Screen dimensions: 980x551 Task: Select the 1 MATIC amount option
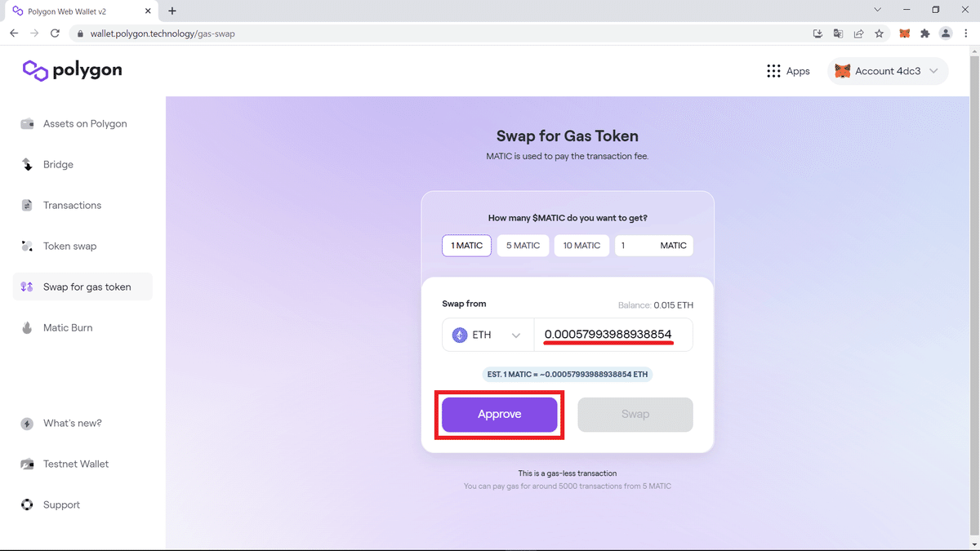(x=467, y=246)
